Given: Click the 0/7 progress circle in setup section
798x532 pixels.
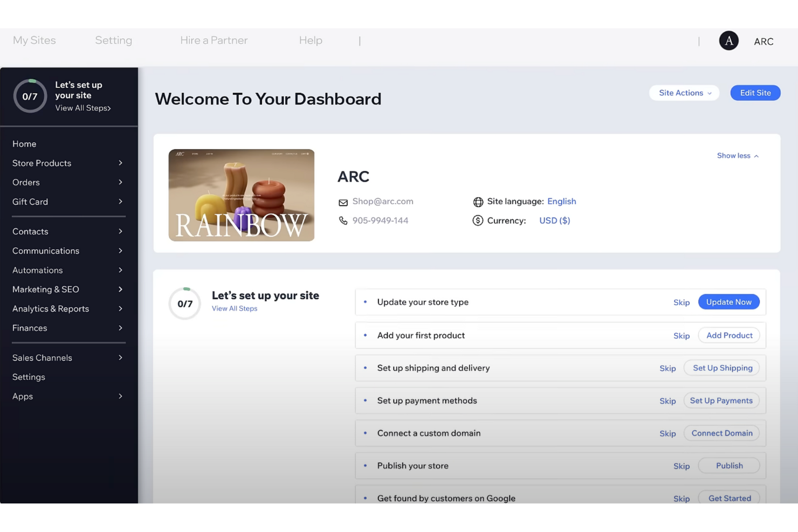Looking at the screenshot, I should pos(185,303).
